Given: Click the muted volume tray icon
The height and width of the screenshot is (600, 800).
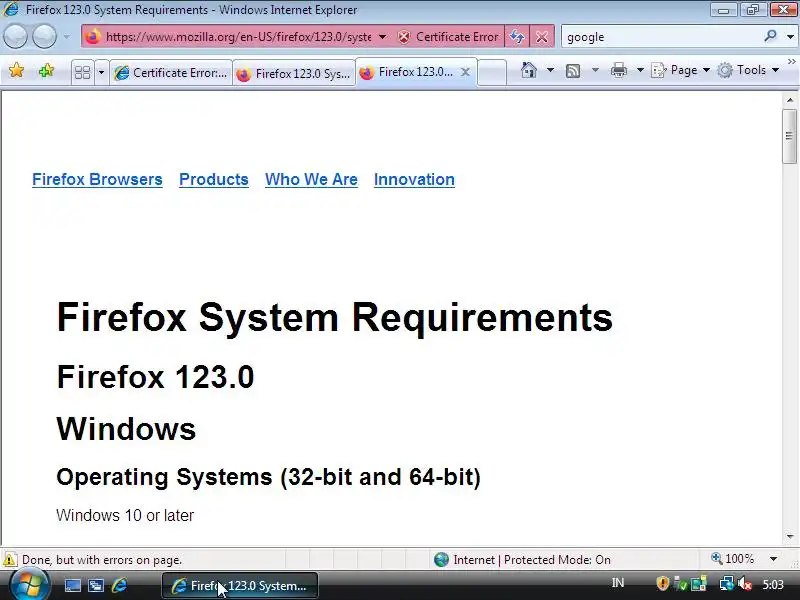Looking at the screenshot, I should [x=744, y=584].
